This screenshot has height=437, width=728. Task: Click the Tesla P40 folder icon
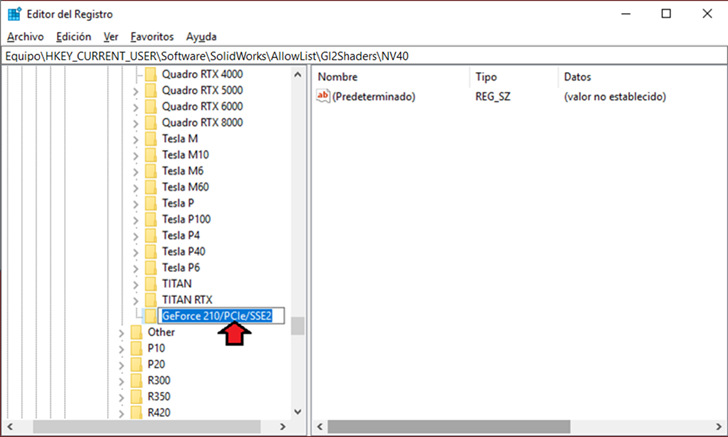(x=150, y=252)
